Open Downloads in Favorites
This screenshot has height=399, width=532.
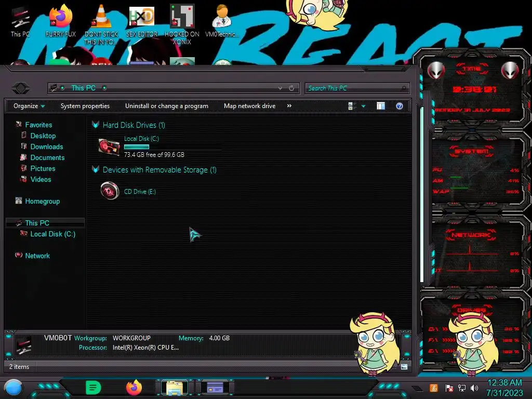tap(46, 147)
